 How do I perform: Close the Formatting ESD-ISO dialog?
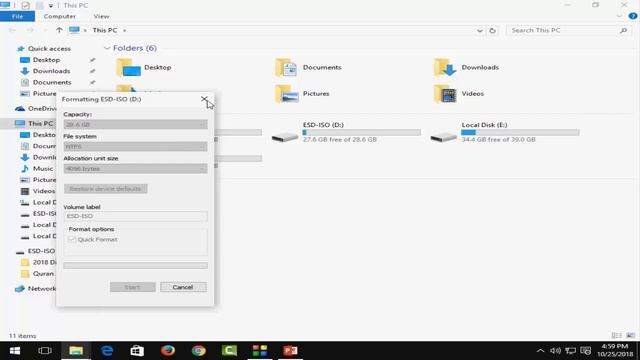(x=204, y=99)
